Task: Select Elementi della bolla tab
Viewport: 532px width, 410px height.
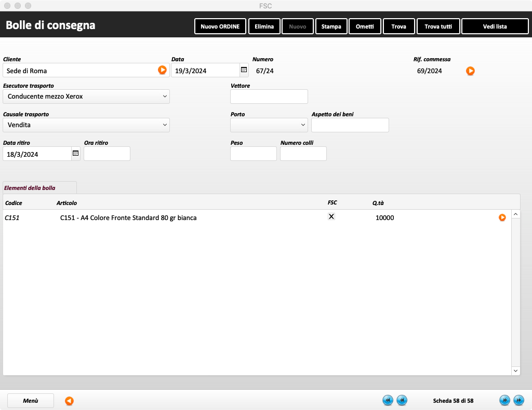Action: point(39,188)
